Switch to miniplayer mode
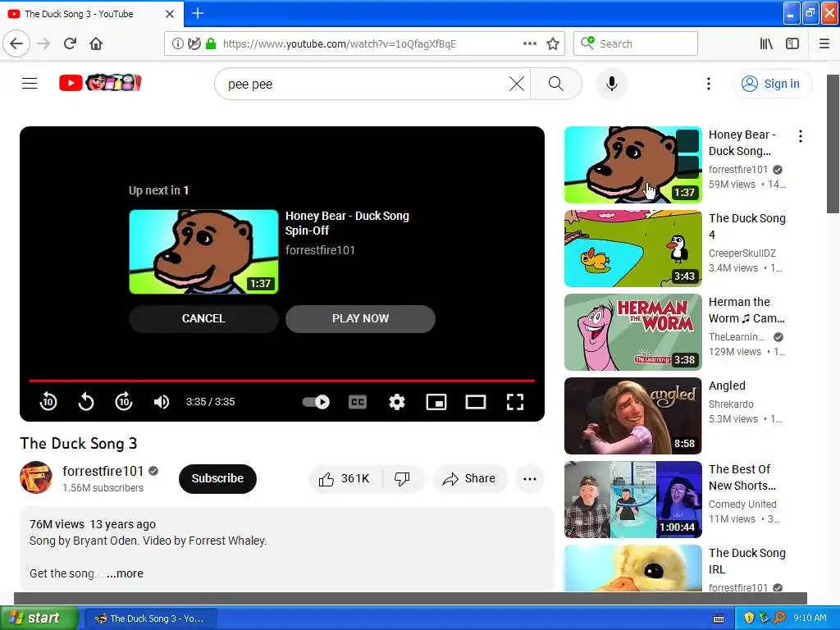 (x=436, y=402)
